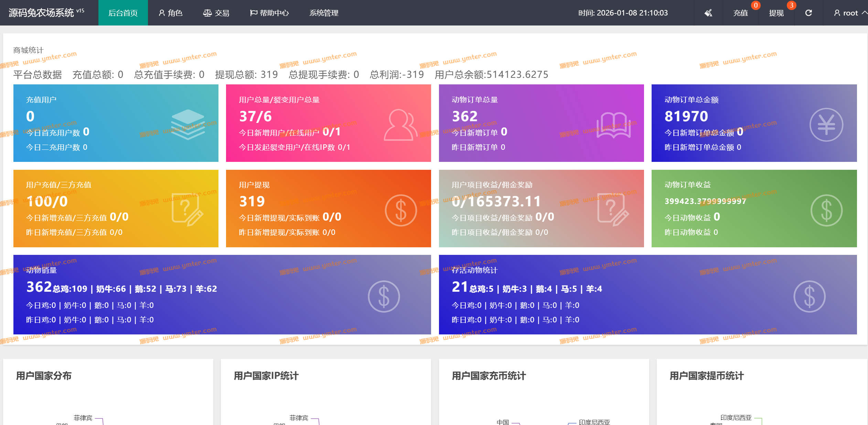This screenshot has height=425, width=868.
Task: Click the dollar icon in 动物订单收益 card
Action: 826,210
